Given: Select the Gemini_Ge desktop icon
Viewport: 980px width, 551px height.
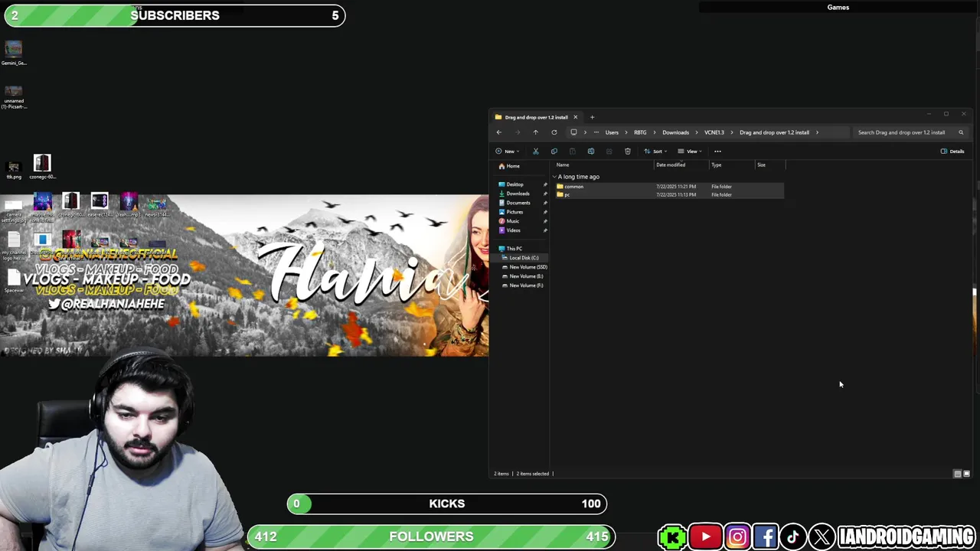Looking at the screenshot, I should (14, 53).
